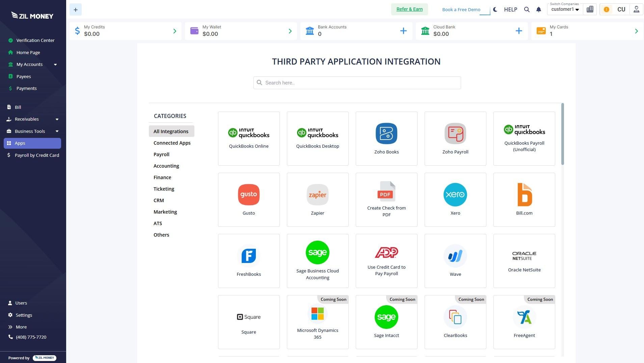Open Bill in sidebar
Viewport: 644px width, 363px height.
[14, 107]
